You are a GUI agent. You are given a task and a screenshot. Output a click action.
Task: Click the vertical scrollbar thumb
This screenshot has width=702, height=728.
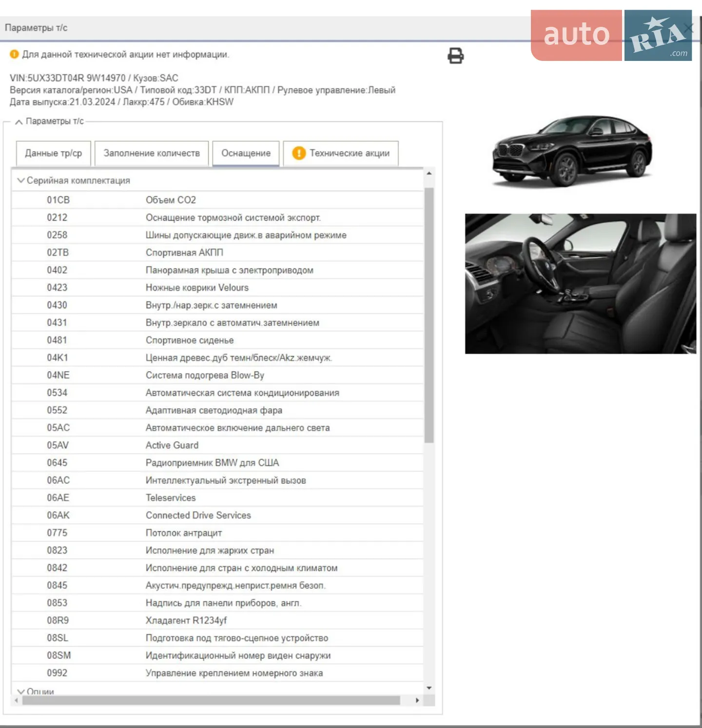[429, 315]
